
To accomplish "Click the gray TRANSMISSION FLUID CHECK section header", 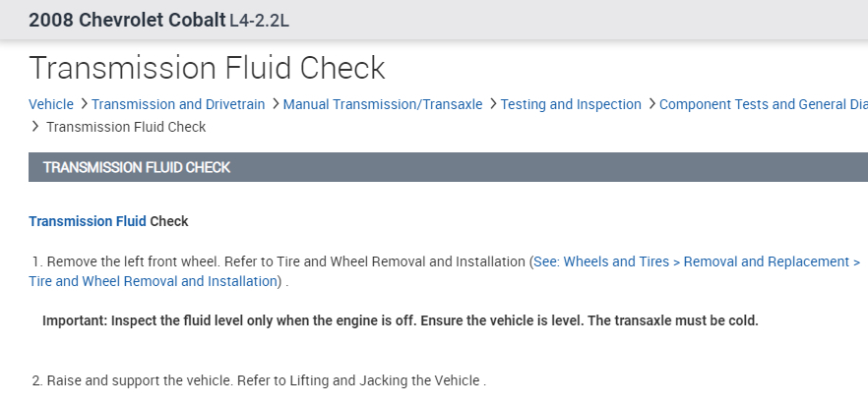I will pos(137,167).
